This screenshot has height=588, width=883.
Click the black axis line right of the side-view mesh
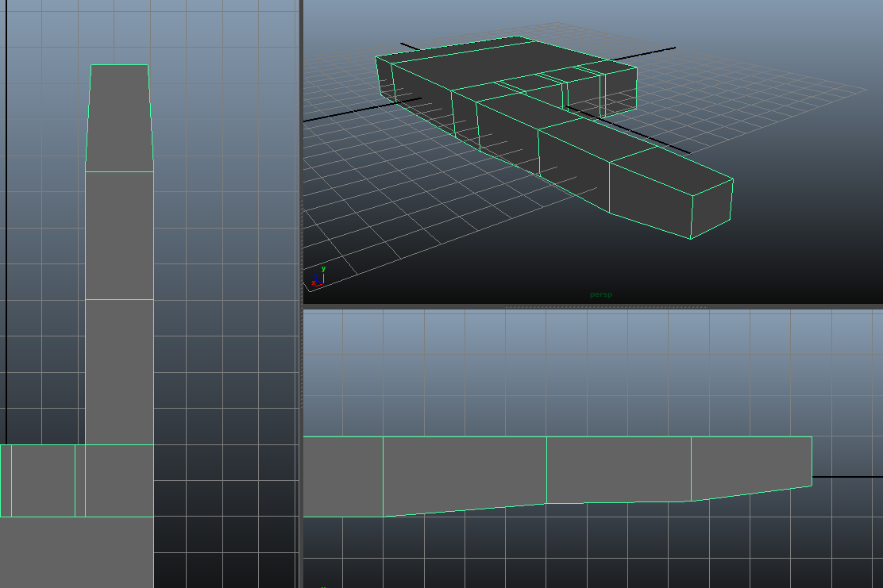tap(846, 477)
